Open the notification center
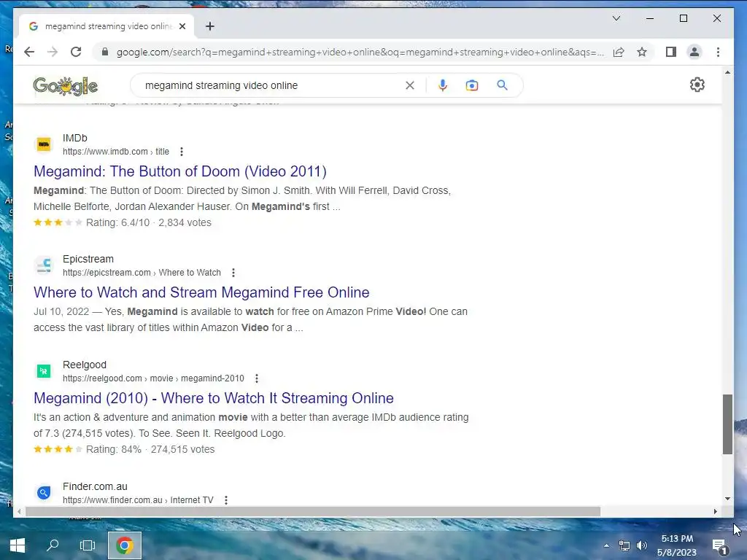 (x=719, y=546)
